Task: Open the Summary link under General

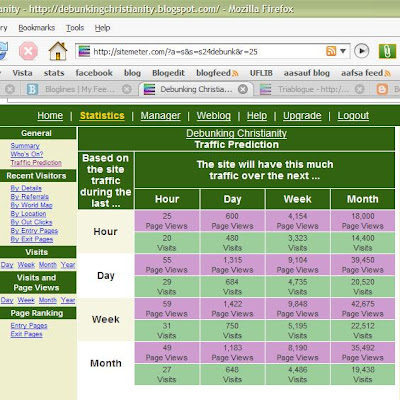Action: click(25, 146)
